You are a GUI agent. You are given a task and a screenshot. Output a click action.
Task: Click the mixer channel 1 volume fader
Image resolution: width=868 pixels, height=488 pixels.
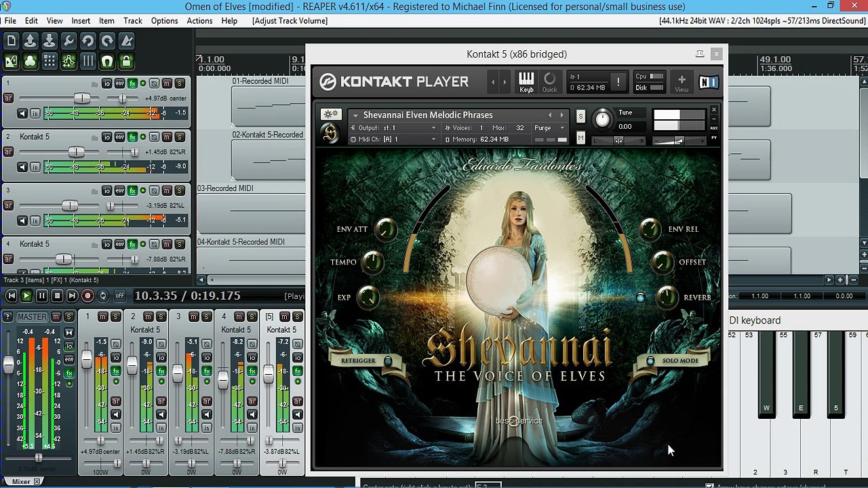click(x=87, y=361)
